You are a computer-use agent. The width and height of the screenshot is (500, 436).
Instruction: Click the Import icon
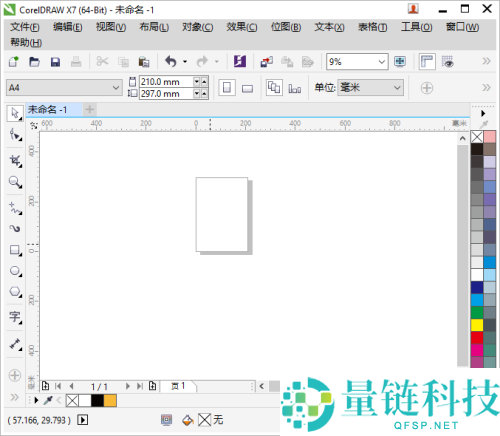[x=266, y=62]
